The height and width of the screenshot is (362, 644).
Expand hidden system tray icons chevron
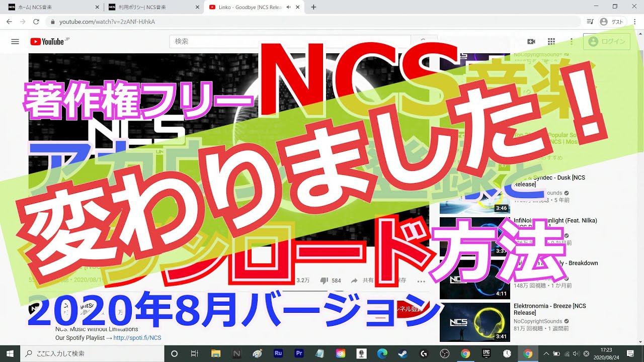pyautogui.click(x=546, y=353)
